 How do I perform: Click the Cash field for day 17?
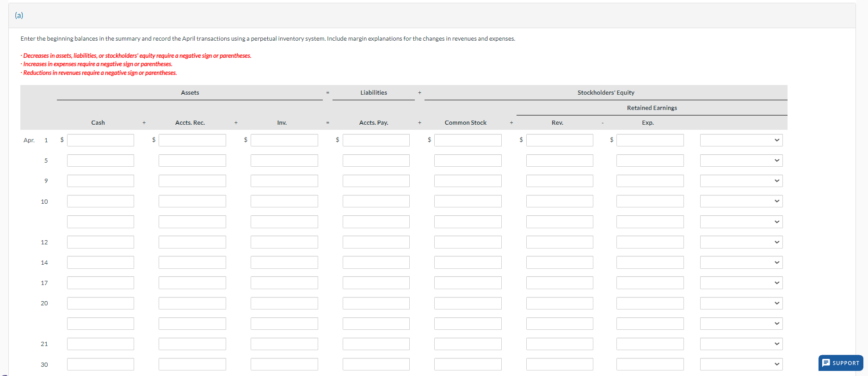[100, 283]
